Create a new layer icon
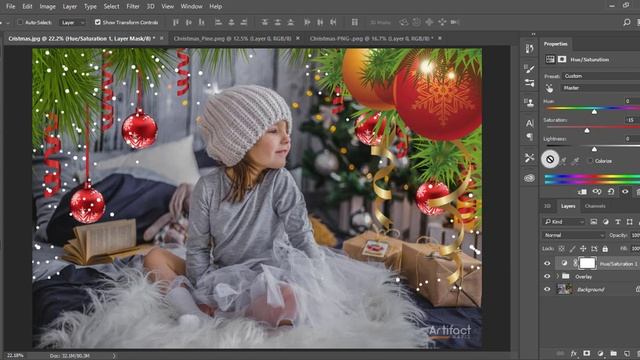 point(627,353)
